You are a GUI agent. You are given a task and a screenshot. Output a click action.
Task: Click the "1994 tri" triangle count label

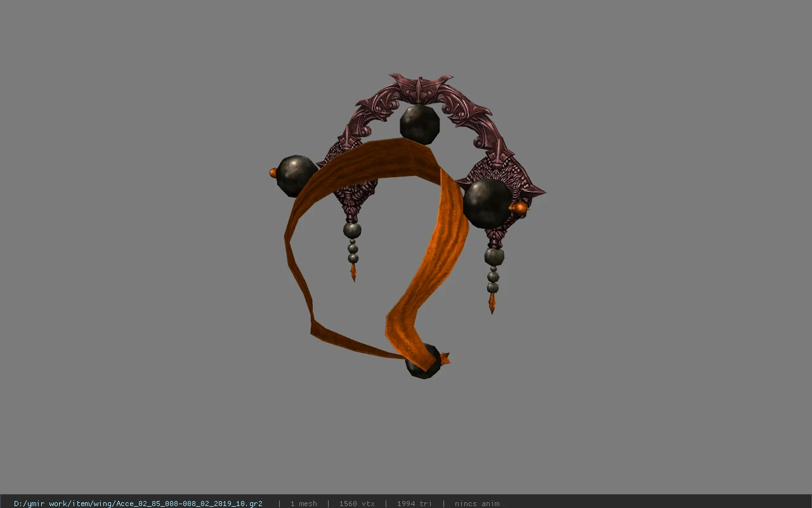[x=414, y=504]
